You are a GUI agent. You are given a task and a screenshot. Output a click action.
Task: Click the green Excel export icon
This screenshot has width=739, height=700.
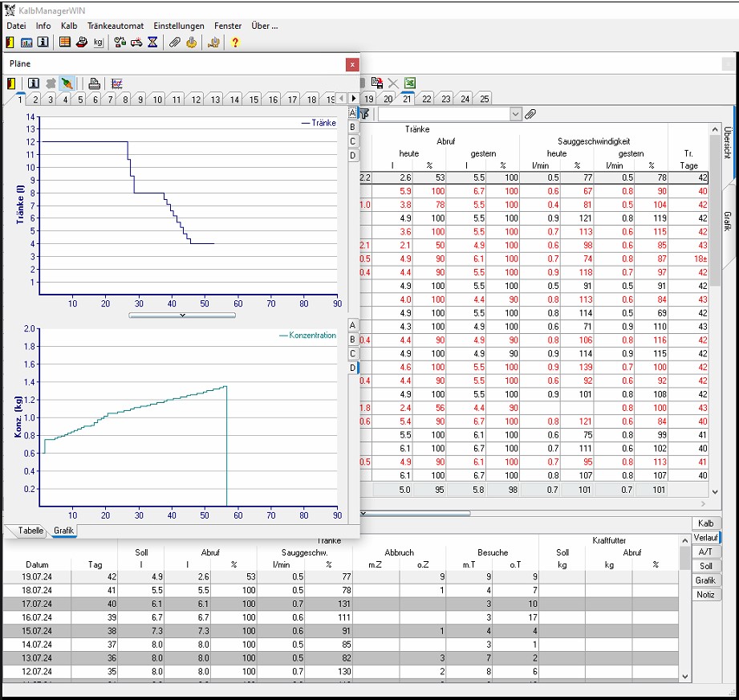[x=409, y=83]
